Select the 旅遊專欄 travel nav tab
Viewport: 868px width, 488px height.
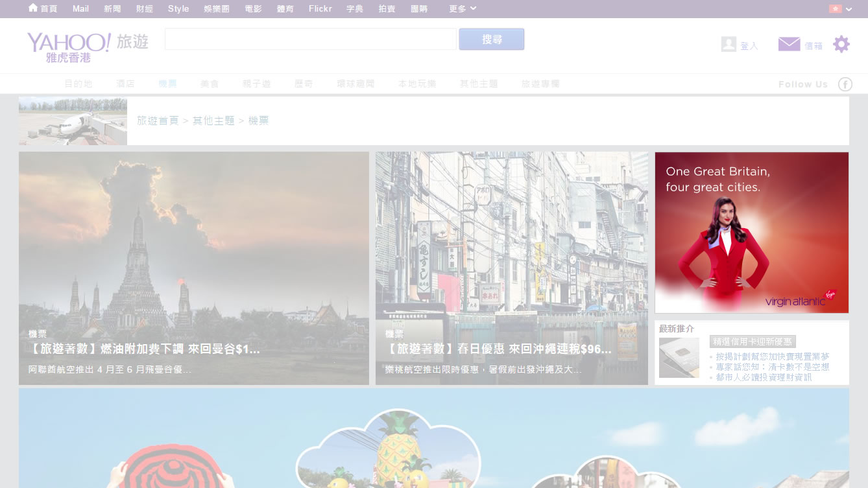click(x=540, y=84)
